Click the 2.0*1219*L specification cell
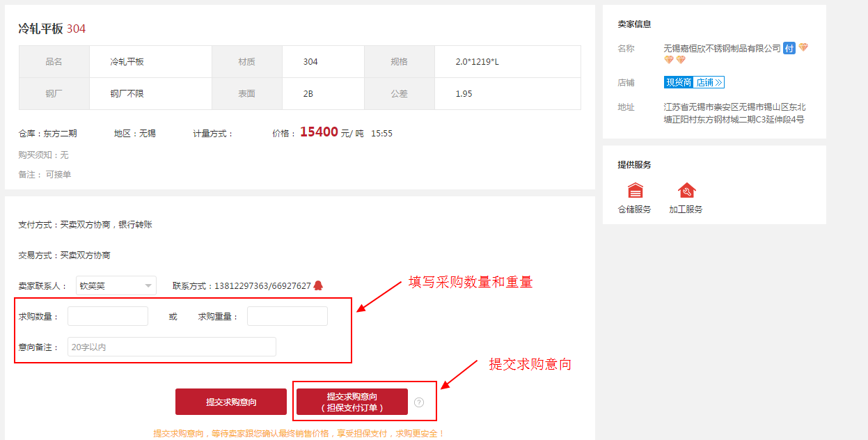The image size is (868, 440). pyautogui.click(x=478, y=62)
